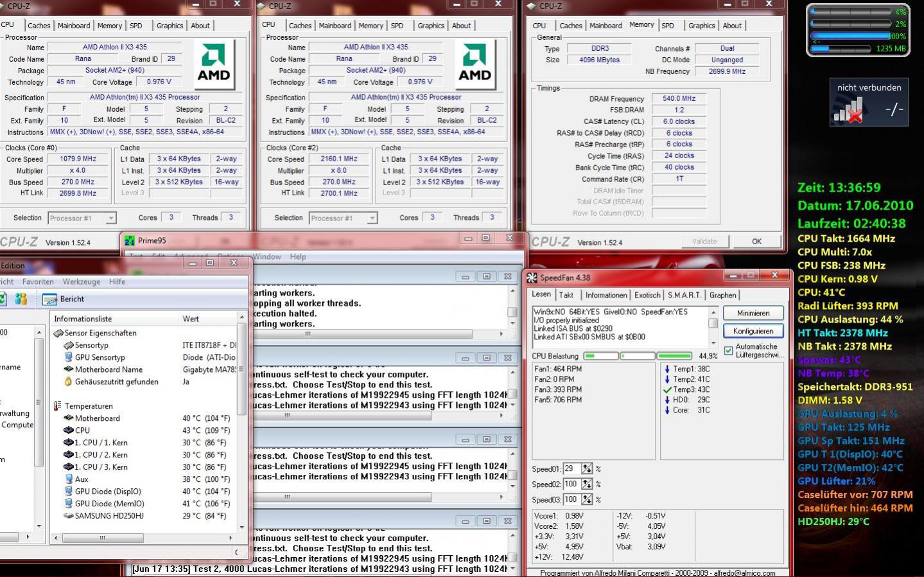Toggle Automatische Lüftergeschwindigkeit checkbox in SpeedFan
The width and height of the screenshot is (924, 577).
coord(728,351)
